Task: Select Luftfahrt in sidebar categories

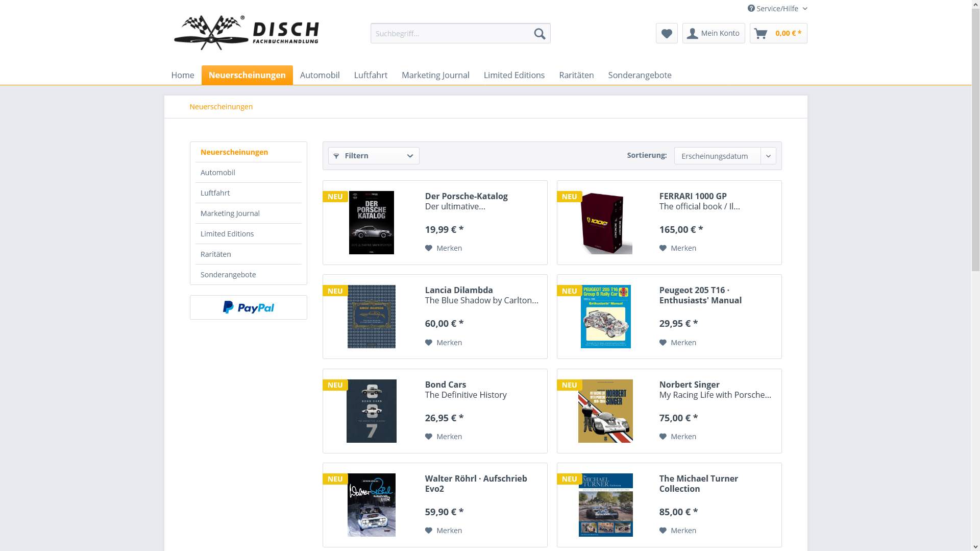Action: [x=249, y=193]
